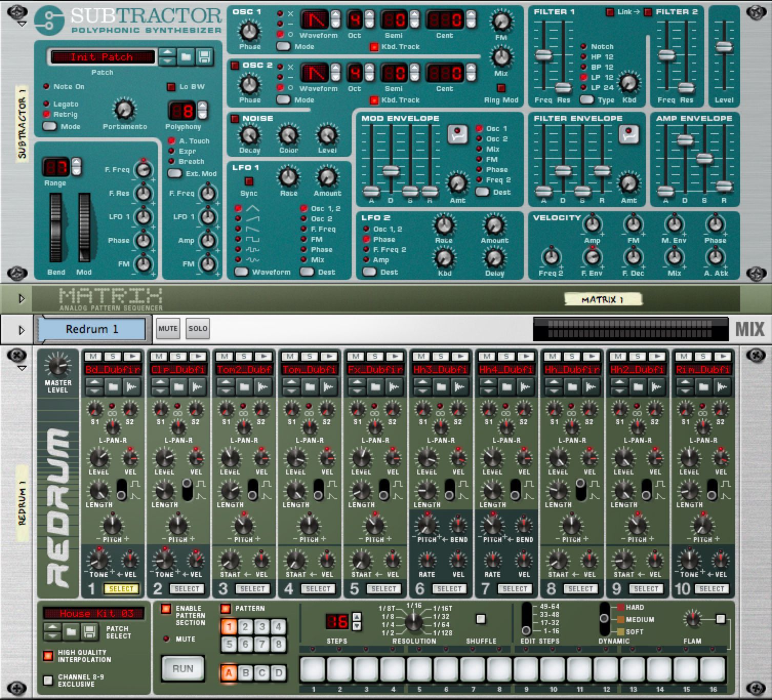Enable the Noise generator button

click(235, 119)
